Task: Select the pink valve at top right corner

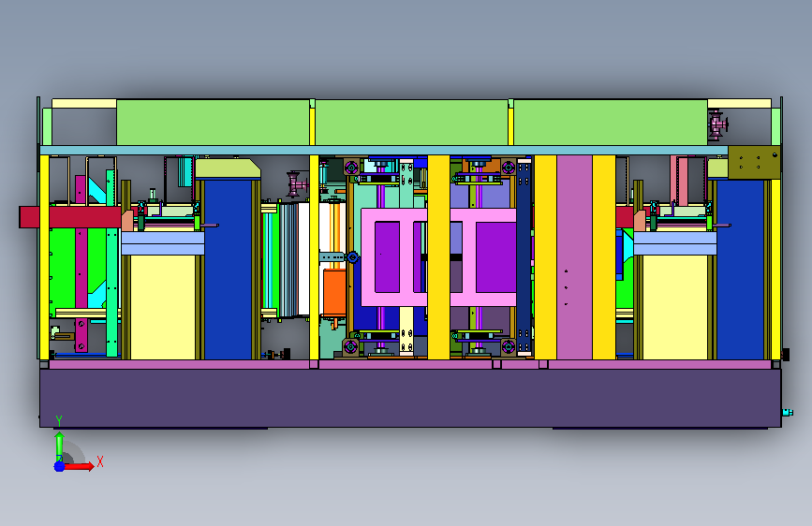Action: [x=717, y=124]
